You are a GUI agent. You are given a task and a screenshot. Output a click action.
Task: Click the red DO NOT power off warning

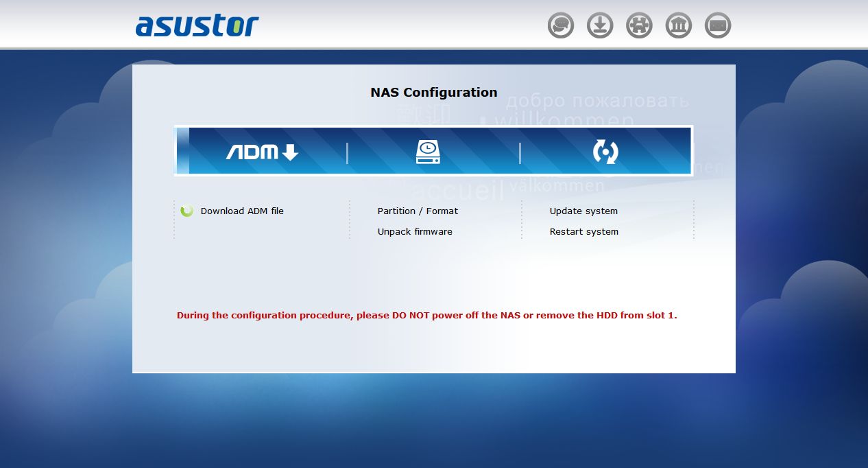point(427,316)
